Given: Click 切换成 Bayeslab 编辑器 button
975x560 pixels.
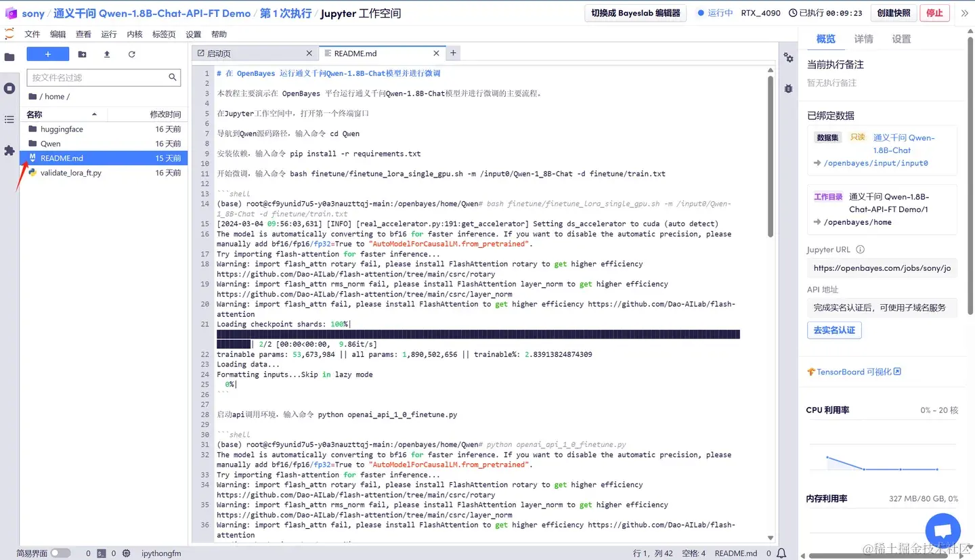Looking at the screenshot, I should tap(636, 13).
